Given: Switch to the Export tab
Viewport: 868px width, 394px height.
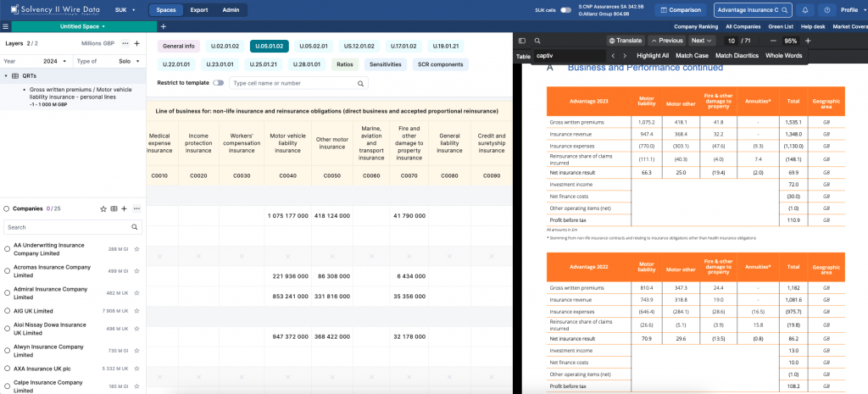Looking at the screenshot, I should coord(199,10).
